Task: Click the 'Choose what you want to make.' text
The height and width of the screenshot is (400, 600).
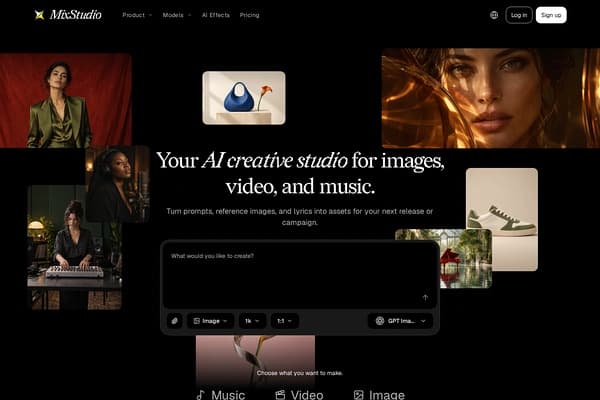Action: (300, 373)
